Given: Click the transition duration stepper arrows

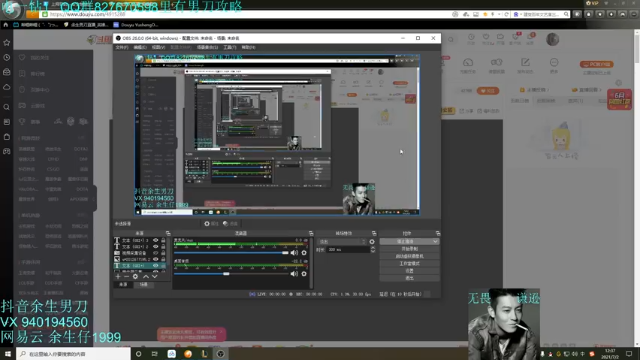Looking at the screenshot, I should pos(373,249).
